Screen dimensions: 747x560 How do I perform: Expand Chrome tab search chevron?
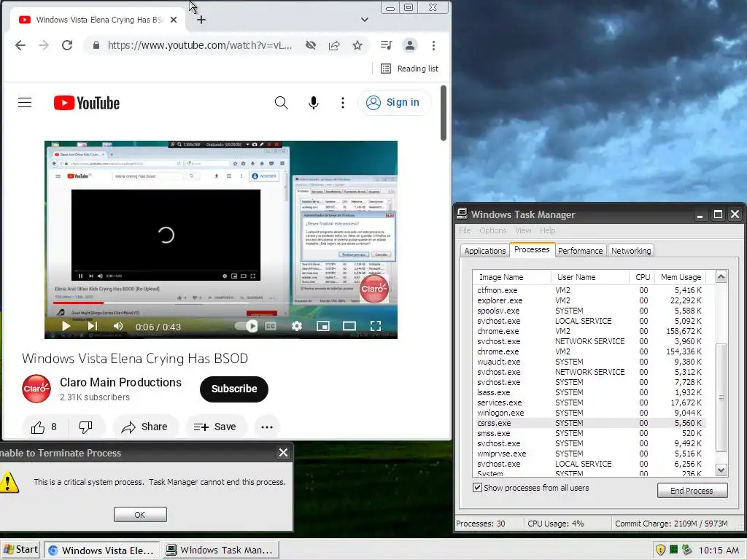click(x=365, y=20)
